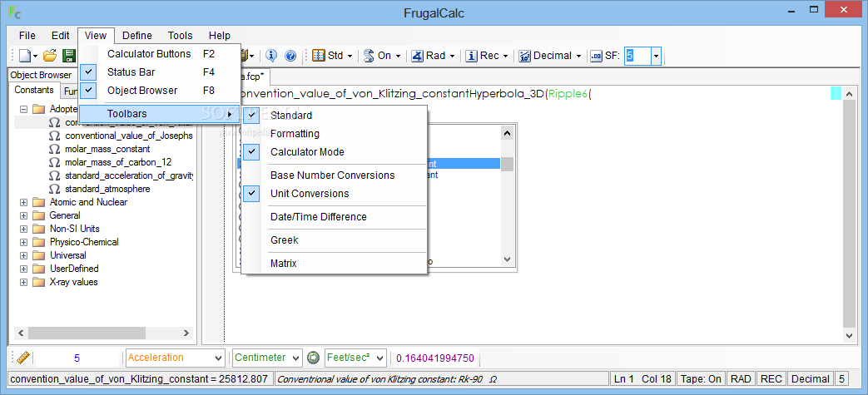
Task: Click the autocomplete list scroll-down arrow
Action: point(507,259)
